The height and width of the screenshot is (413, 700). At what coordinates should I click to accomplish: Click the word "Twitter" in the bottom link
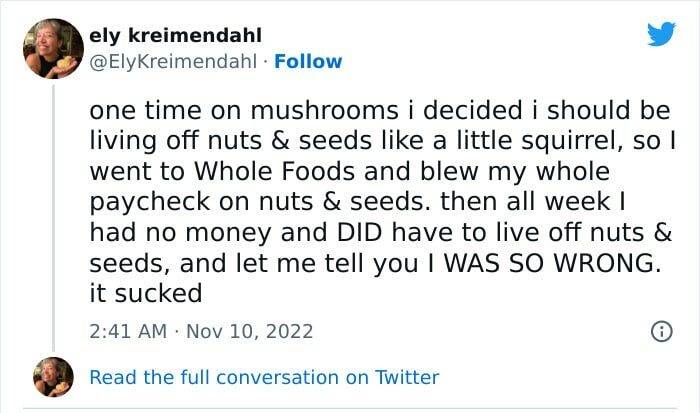coord(406,377)
